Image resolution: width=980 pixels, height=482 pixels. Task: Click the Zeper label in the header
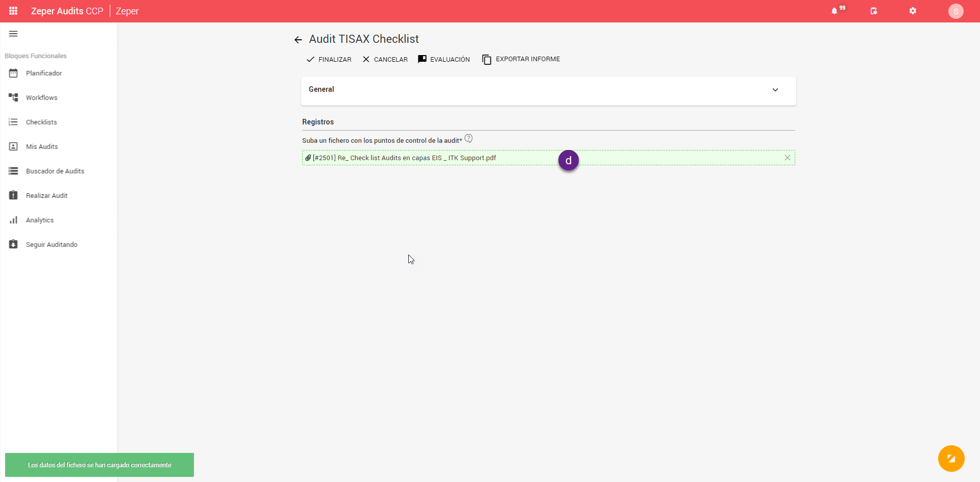(x=127, y=11)
